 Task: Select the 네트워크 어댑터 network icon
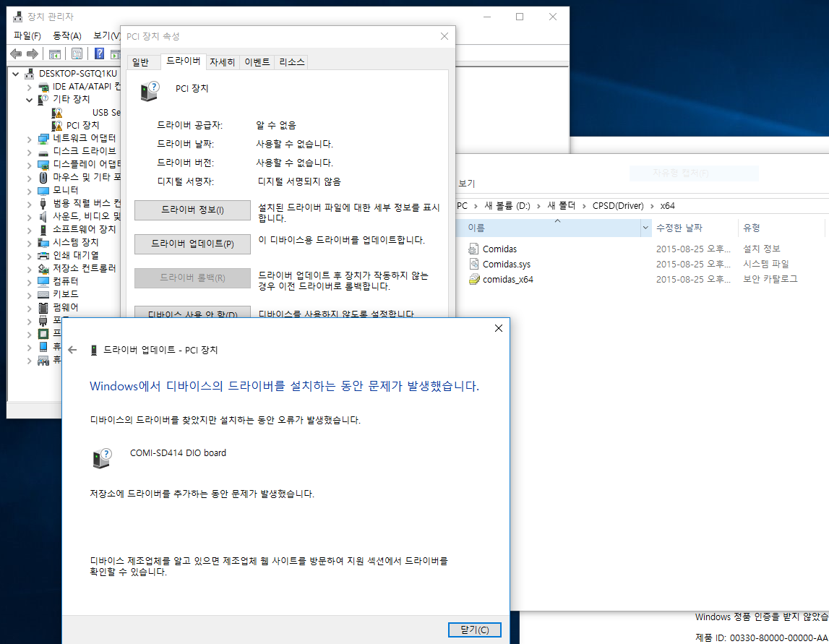tap(43, 139)
